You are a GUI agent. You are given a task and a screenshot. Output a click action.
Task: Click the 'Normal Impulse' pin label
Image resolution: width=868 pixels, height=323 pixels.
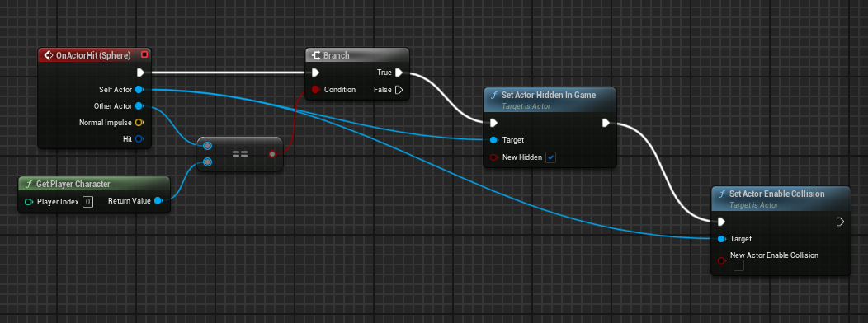point(106,122)
